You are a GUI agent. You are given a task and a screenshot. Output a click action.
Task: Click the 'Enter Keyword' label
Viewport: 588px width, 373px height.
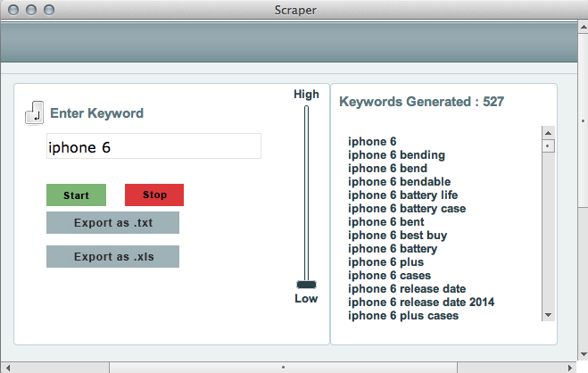point(96,113)
